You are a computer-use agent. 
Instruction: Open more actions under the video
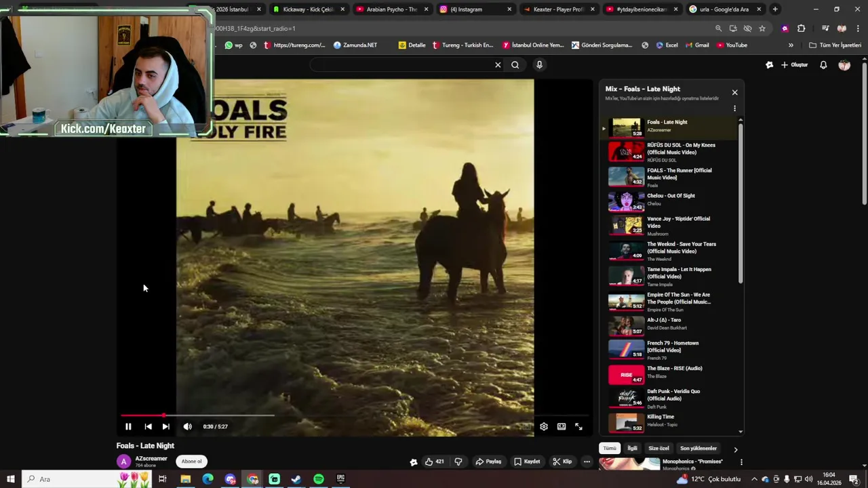(x=587, y=462)
